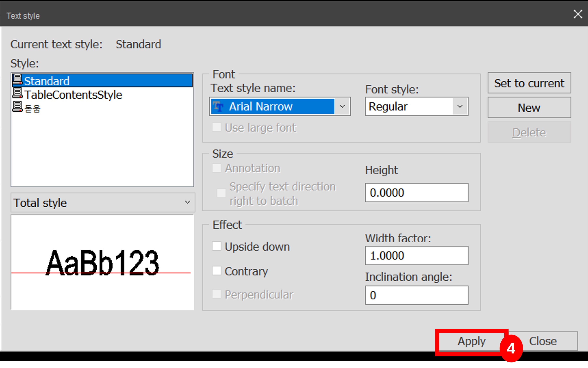
Task: Click the Standard style's list icon
Action: point(17,80)
